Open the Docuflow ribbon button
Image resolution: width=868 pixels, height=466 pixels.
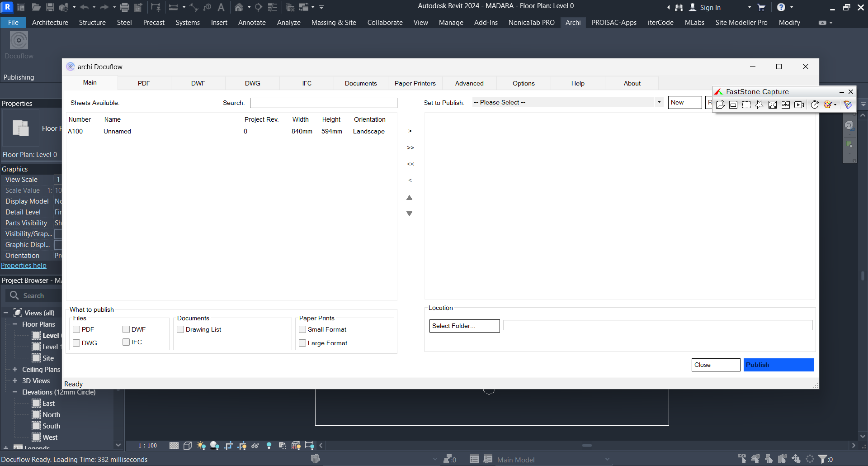point(19,45)
